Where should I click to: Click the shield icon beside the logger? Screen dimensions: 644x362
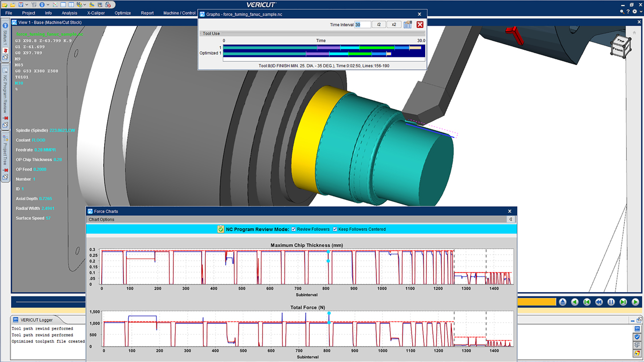point(637,336)
